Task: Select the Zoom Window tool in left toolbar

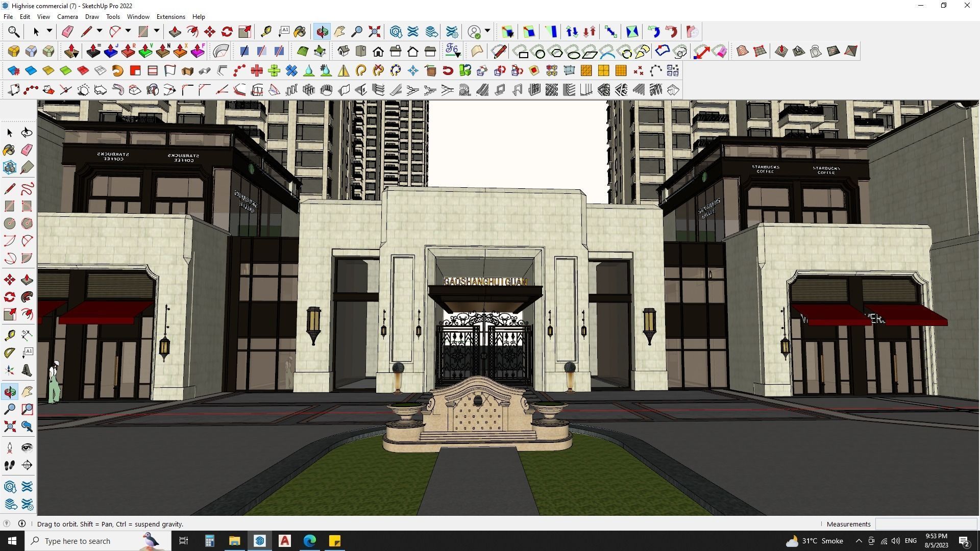Action: [x=27, y=409]
